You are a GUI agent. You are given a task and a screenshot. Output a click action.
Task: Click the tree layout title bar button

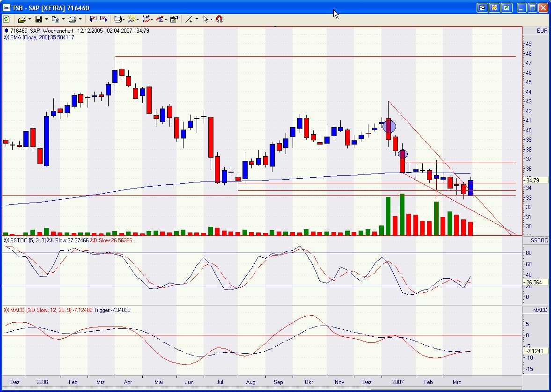(x=482, y=8)
